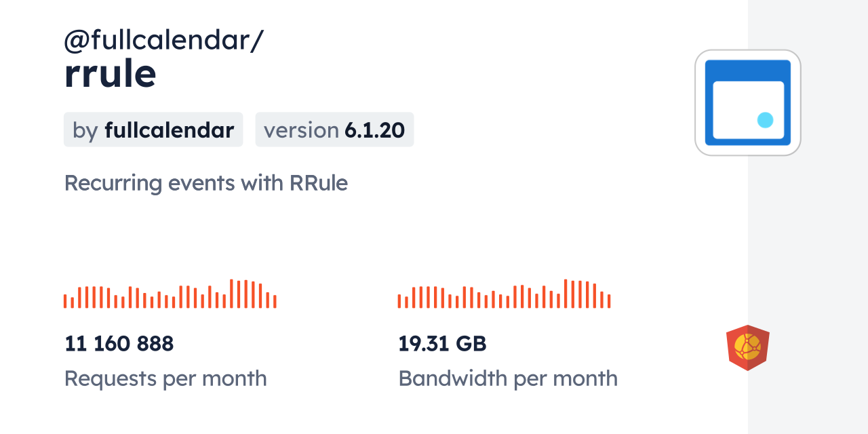Click the "by fullcalendar" author badge
Image resolution: width=868 pixels, height=434 pixels.
[153, 130]
